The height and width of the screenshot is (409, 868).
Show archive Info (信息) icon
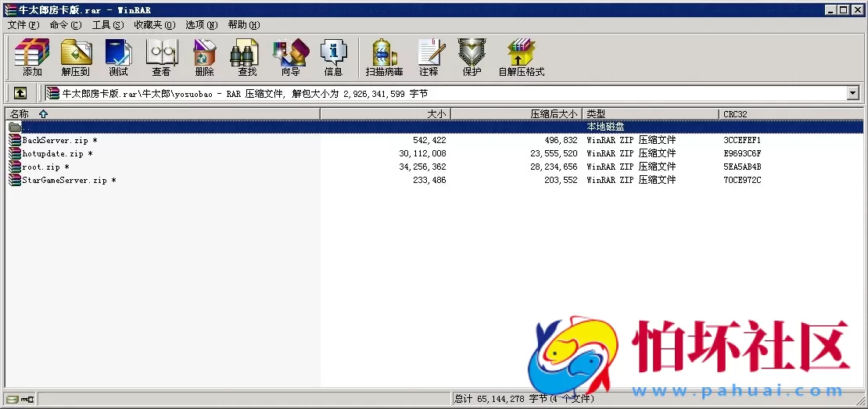pyautogui.click(x=333, y=57)
